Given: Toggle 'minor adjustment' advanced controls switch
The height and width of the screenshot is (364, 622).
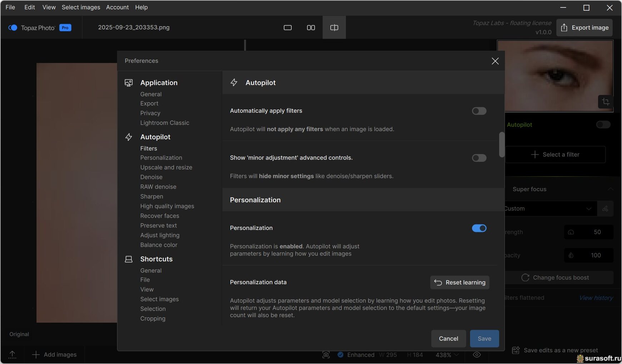Looking at the screenshot, I should pos(479,158).
